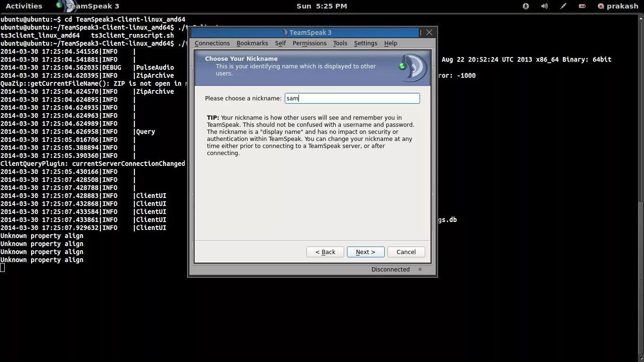Click terminal line 'ts3client_runscript.sh'
The height and width of the screenshot is (362, 644).
pos(132,35)
